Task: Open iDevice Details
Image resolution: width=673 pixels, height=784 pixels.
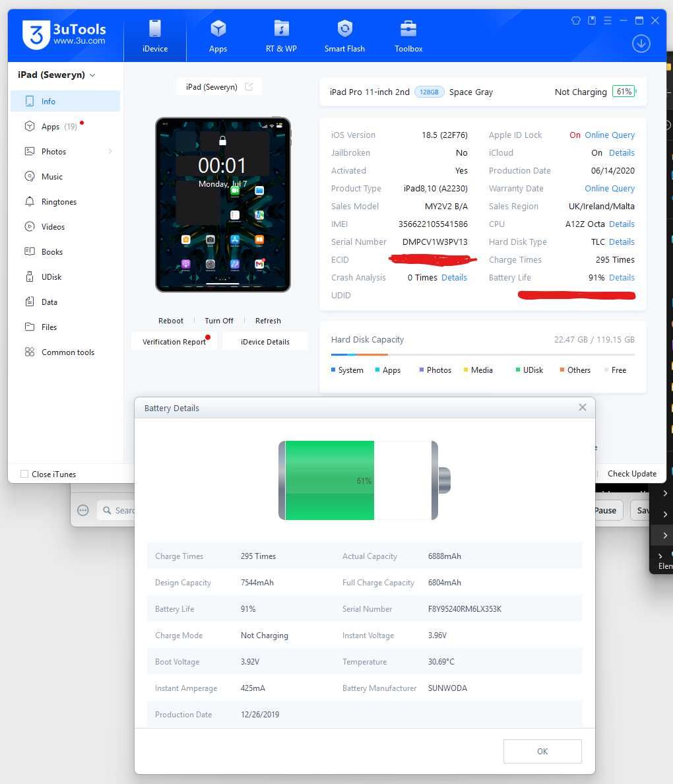Action: (x=265, y=341)
